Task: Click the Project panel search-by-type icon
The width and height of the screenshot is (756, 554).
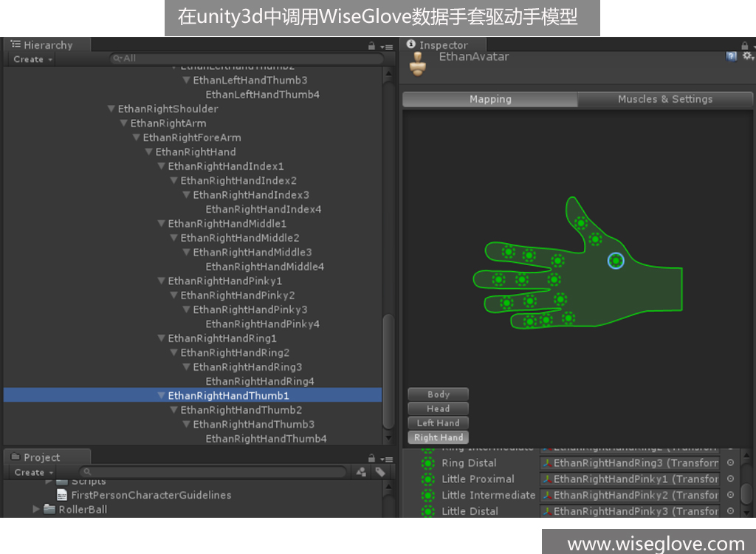Action: point(362,472)
